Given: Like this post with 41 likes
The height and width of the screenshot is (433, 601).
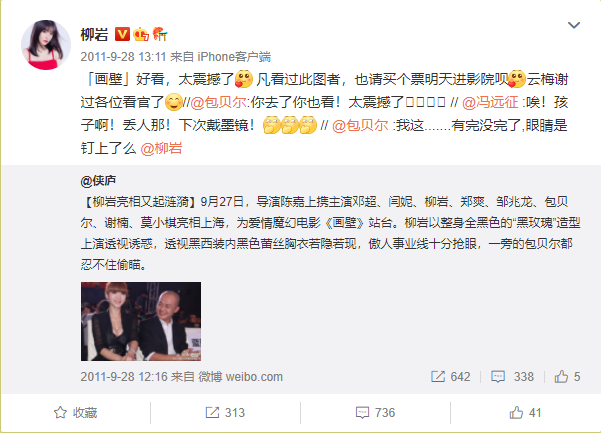Looking at the screenshot, I should tap(525, 413).
